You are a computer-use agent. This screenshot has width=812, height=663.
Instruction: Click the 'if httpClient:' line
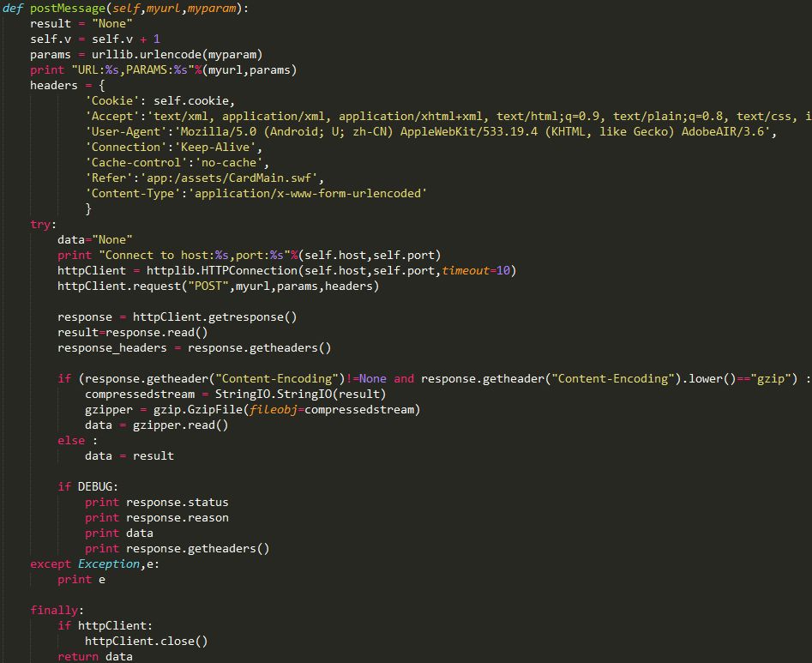tap(105, 626)
